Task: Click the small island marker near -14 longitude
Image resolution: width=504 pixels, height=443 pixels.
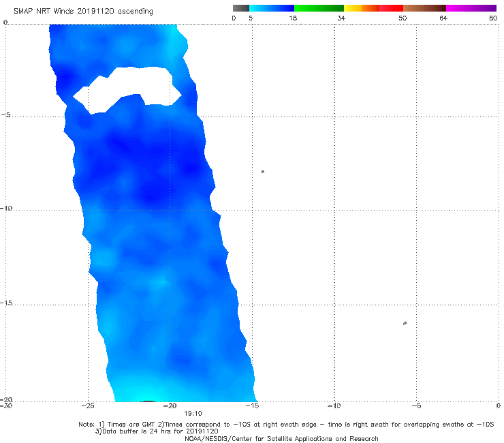Action: 263,172
